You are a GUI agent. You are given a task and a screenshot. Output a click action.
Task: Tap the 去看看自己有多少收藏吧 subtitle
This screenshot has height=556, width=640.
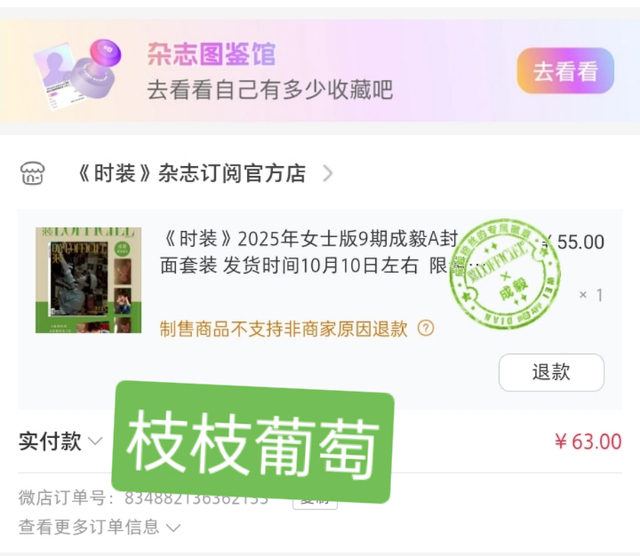[270, 90]
